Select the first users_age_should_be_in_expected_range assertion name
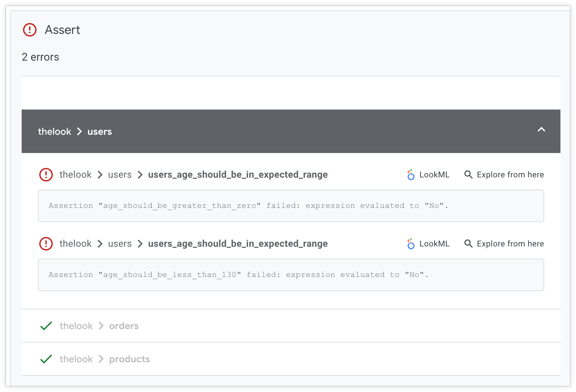 pos(238,175)
